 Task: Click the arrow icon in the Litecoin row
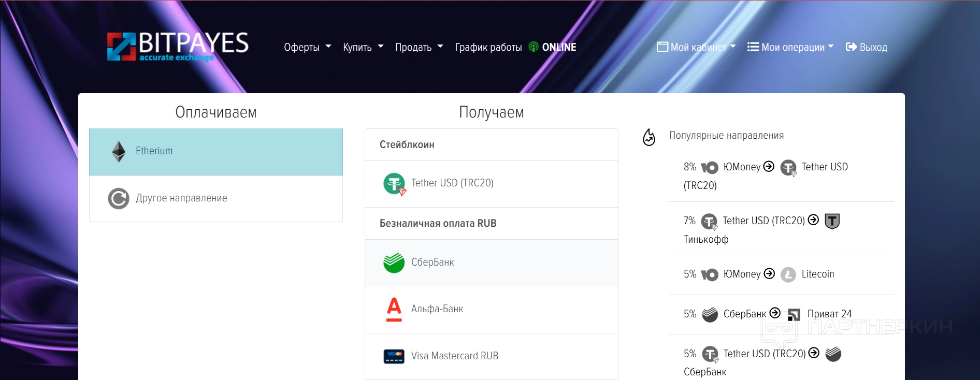point(770,273)
